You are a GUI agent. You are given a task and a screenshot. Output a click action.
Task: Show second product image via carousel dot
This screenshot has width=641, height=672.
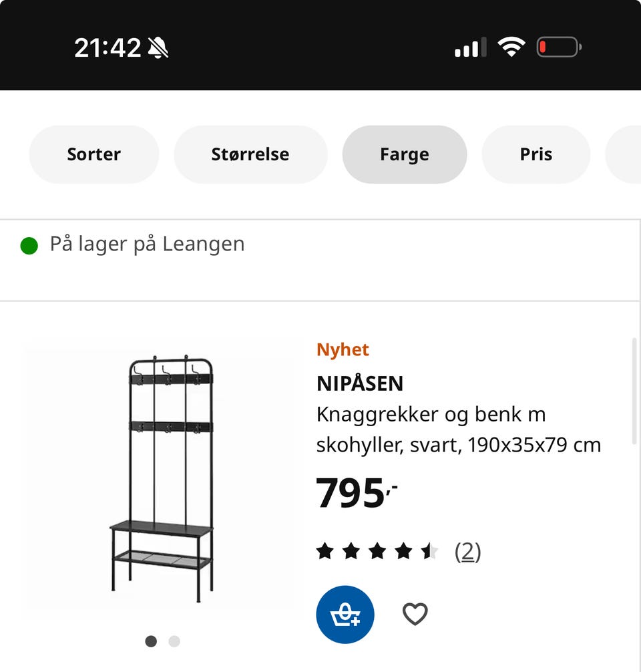click(174, 641)
